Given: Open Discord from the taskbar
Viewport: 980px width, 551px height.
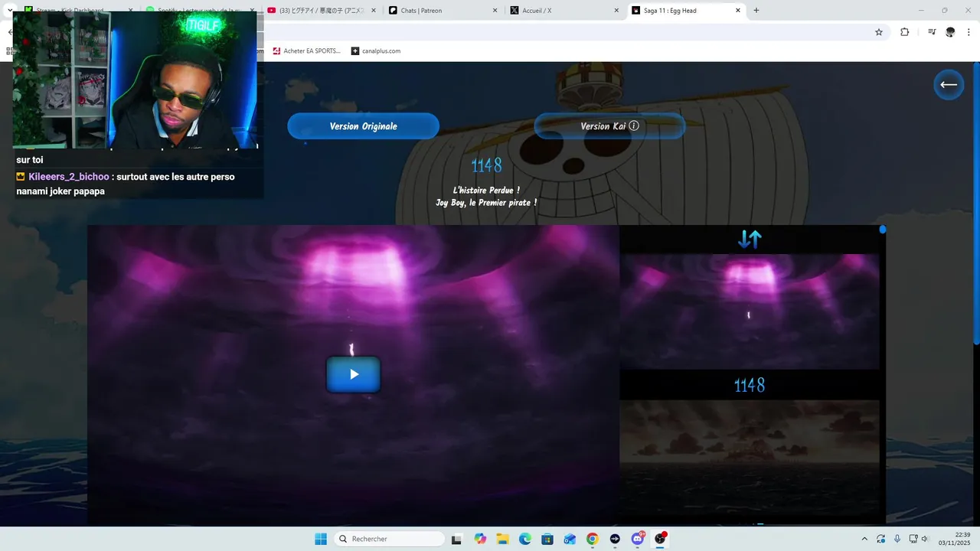Looking at the screenshot, I should tap(638, 539).
